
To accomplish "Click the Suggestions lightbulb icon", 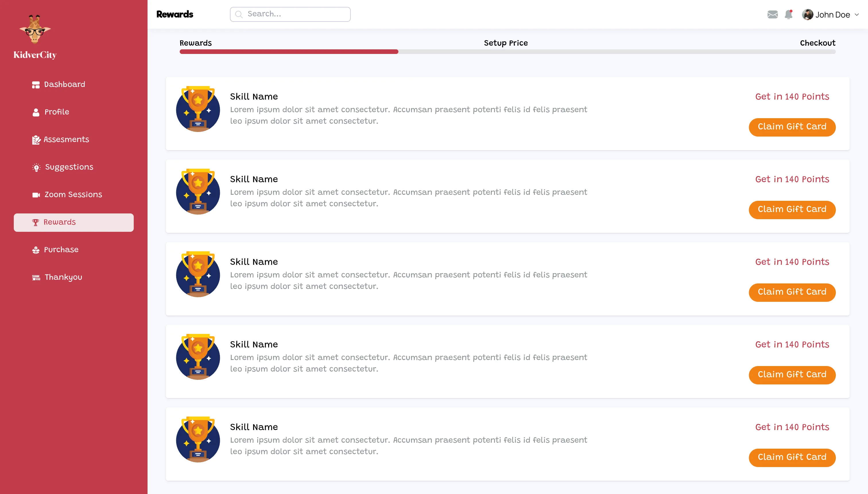I will (36, 167).
